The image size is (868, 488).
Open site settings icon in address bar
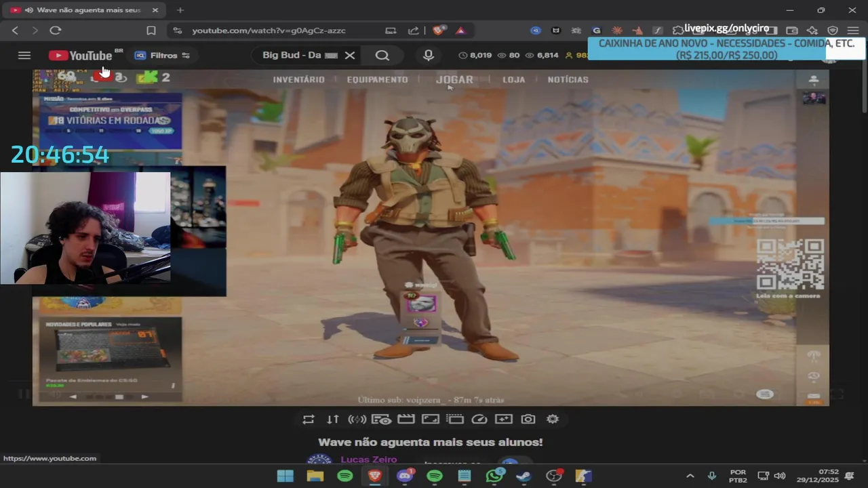tap(178, 30)
